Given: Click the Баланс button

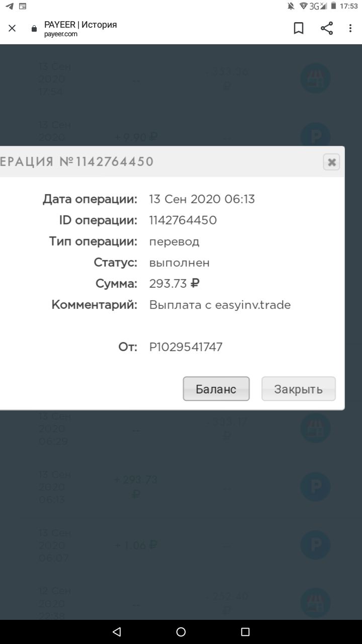Looking at the screenshot, I should point(216,389).
